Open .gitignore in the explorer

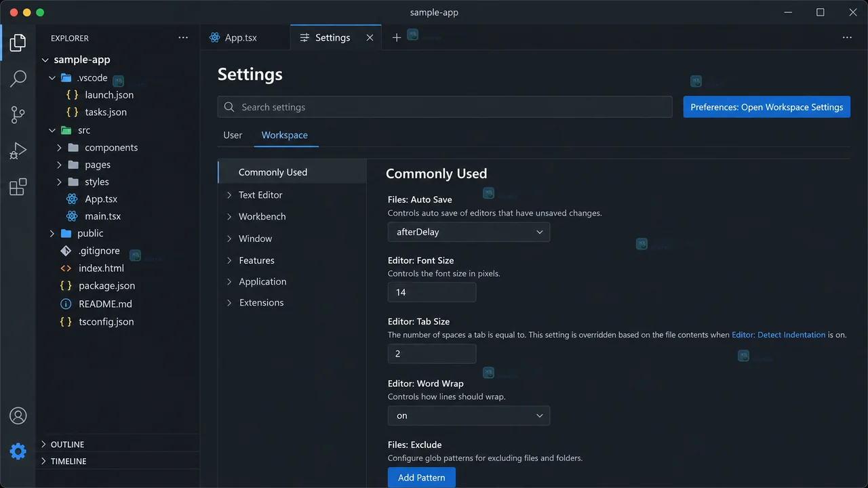(99, 251)
